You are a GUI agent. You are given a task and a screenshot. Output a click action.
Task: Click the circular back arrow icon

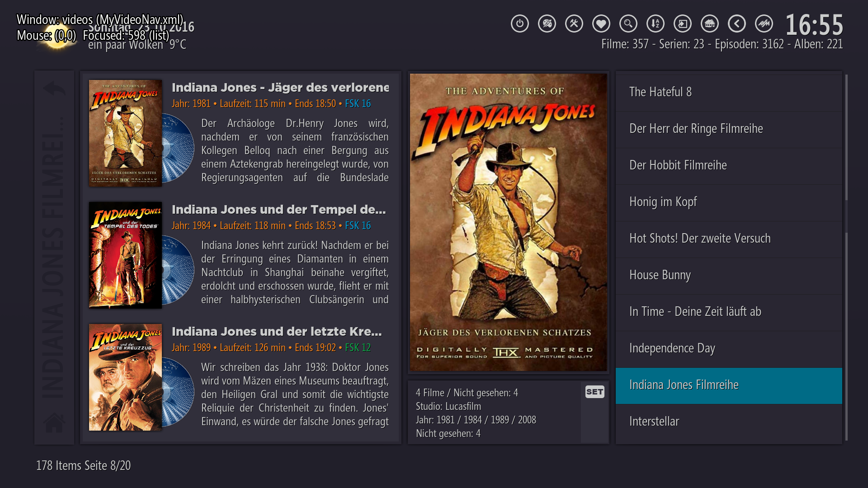tap(737, 23)
